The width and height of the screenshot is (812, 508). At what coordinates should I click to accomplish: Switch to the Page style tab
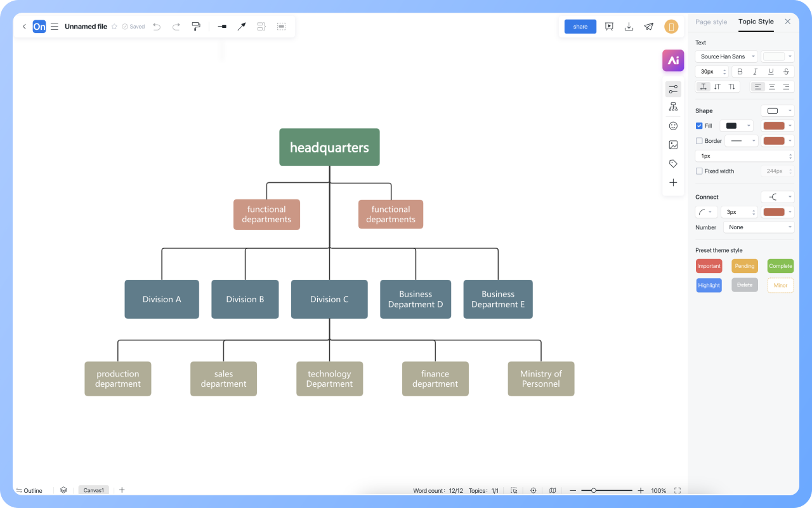[711, 22]
